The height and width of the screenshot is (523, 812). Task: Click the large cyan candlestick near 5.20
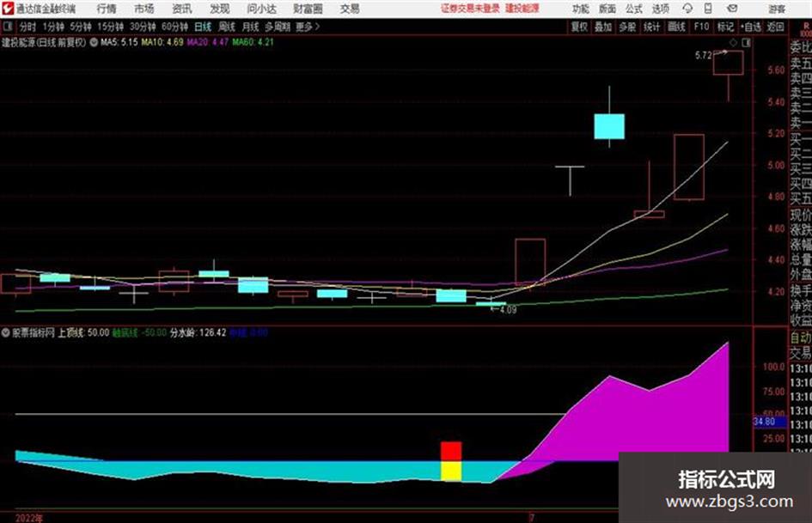point(609,126)
